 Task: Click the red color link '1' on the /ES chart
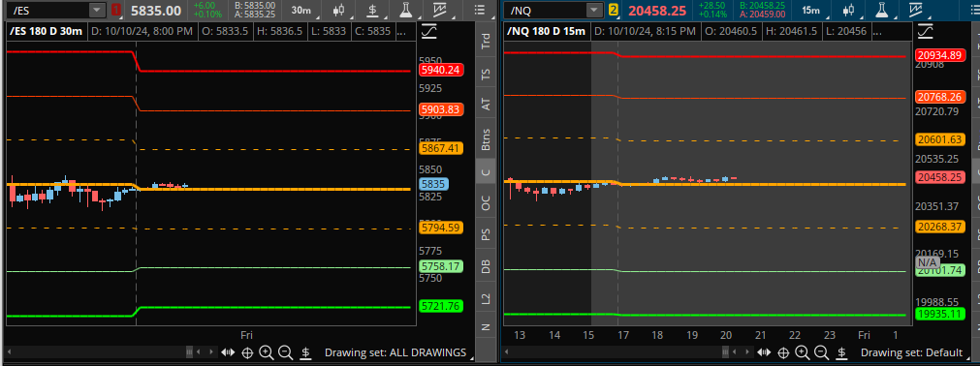click(116, 11)
